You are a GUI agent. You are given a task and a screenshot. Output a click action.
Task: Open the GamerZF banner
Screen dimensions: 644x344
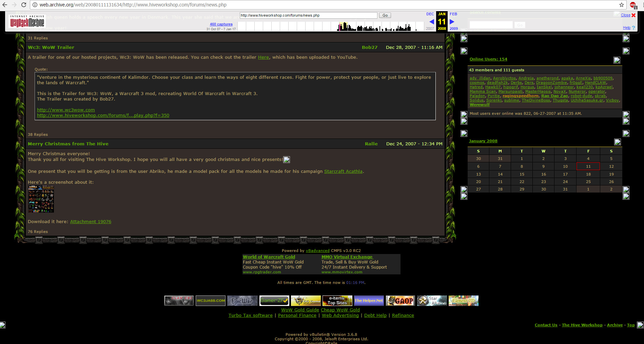pyautogui.click(x=274, y=301)
